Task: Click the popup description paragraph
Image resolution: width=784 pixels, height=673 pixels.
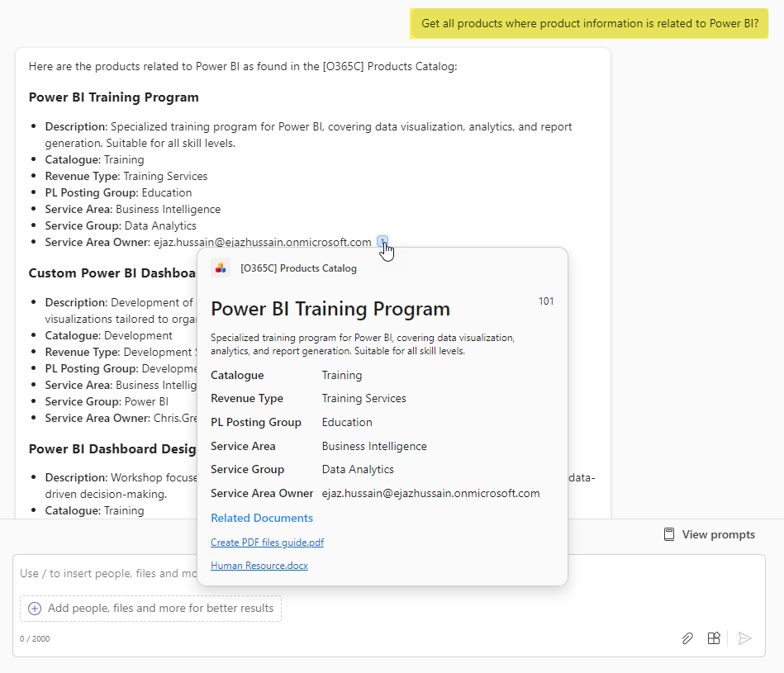Action: click(363, 344)
